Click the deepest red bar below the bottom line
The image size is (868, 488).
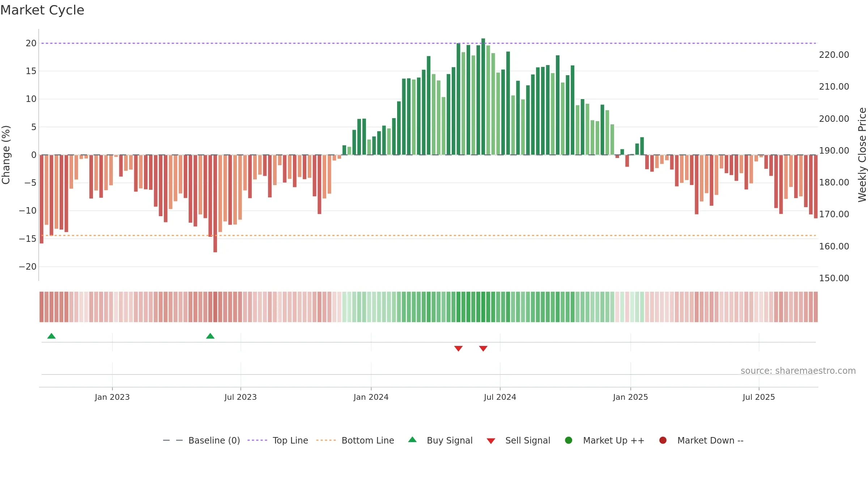pos(215,204)
